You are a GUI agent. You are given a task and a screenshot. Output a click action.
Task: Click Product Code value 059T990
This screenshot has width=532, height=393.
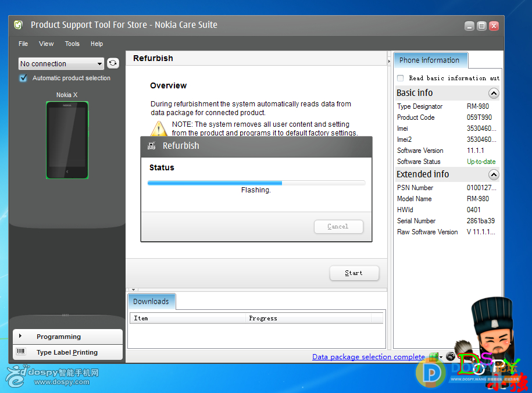click(x=479, y=117)
